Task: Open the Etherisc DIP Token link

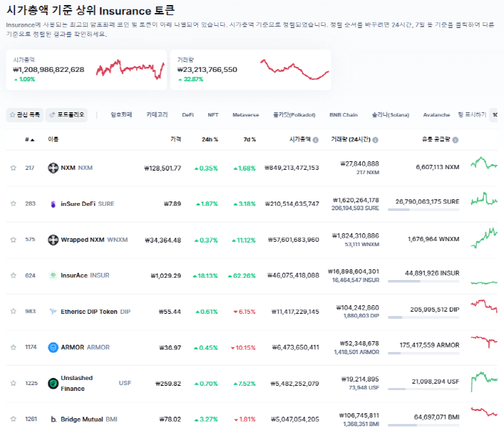Action: (96, 312)
